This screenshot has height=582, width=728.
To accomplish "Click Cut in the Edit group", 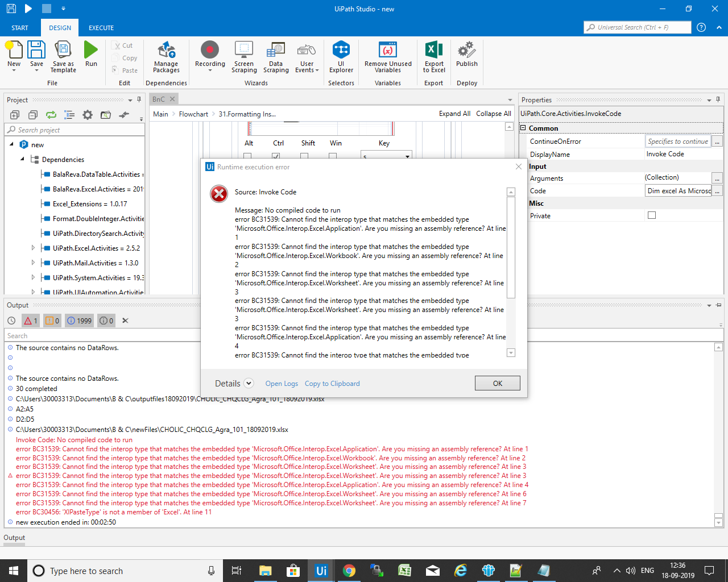I will coord(123,45).
